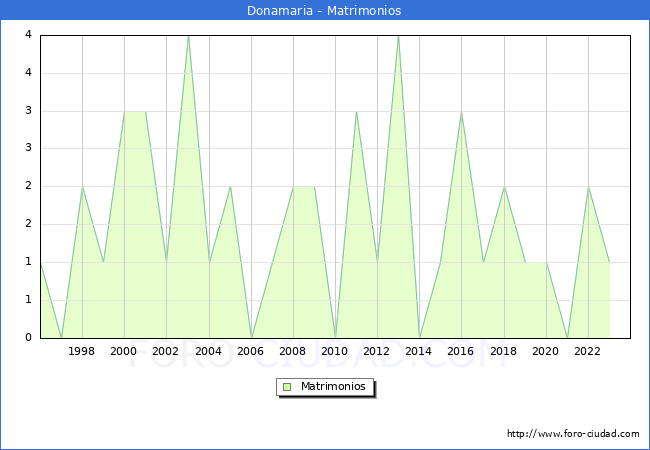The height and width of the screenshot is (450, 650).
Task: Open the http://www.foro-ciudad.com link
Action: 573,434
